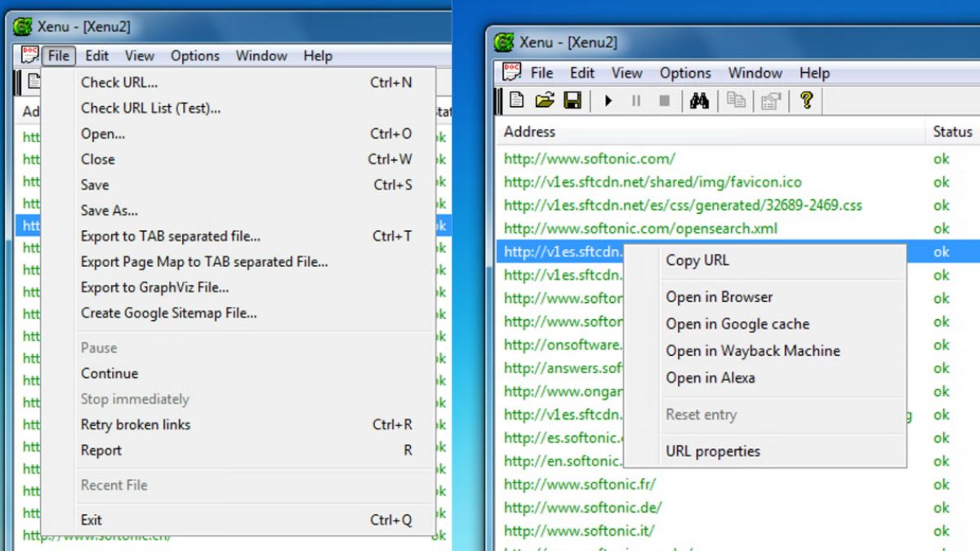Open Options menu in left window
The height and width of the screenshot is (551, 980).
pos(195,56)
